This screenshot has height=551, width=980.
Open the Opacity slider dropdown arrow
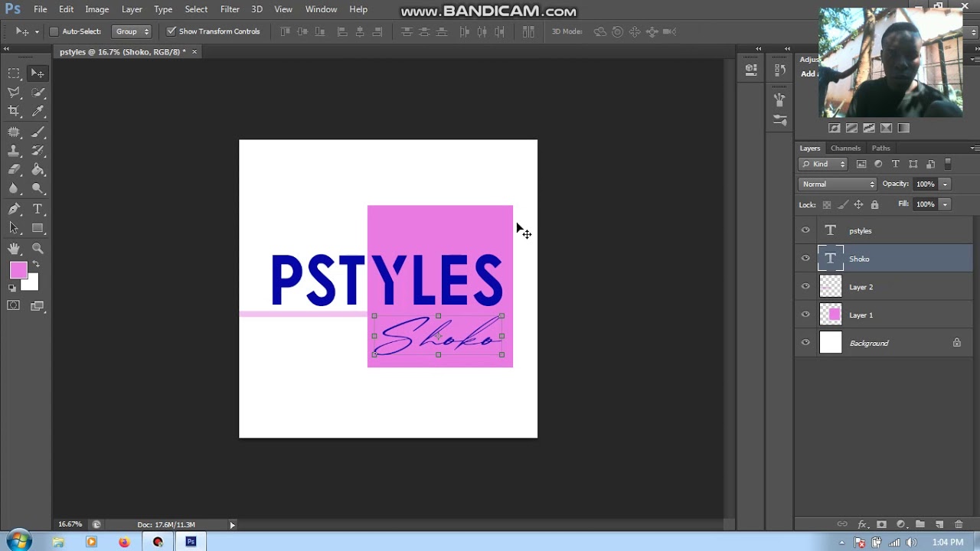pyautogui.click(x=945, y=184)
